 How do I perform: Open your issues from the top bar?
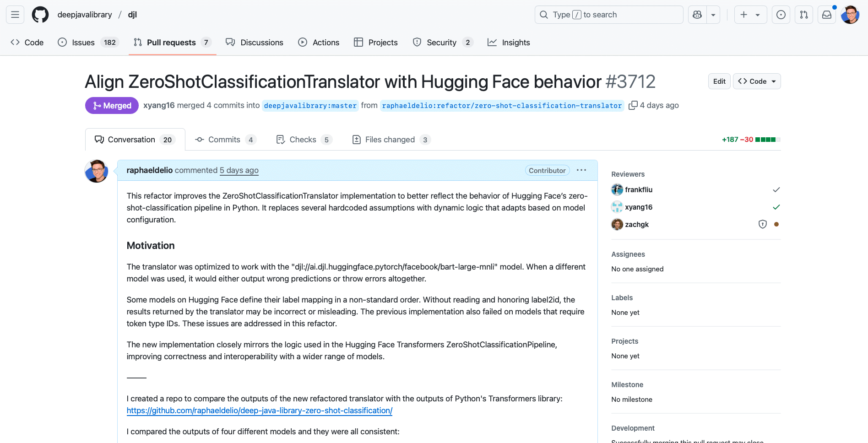781,14
